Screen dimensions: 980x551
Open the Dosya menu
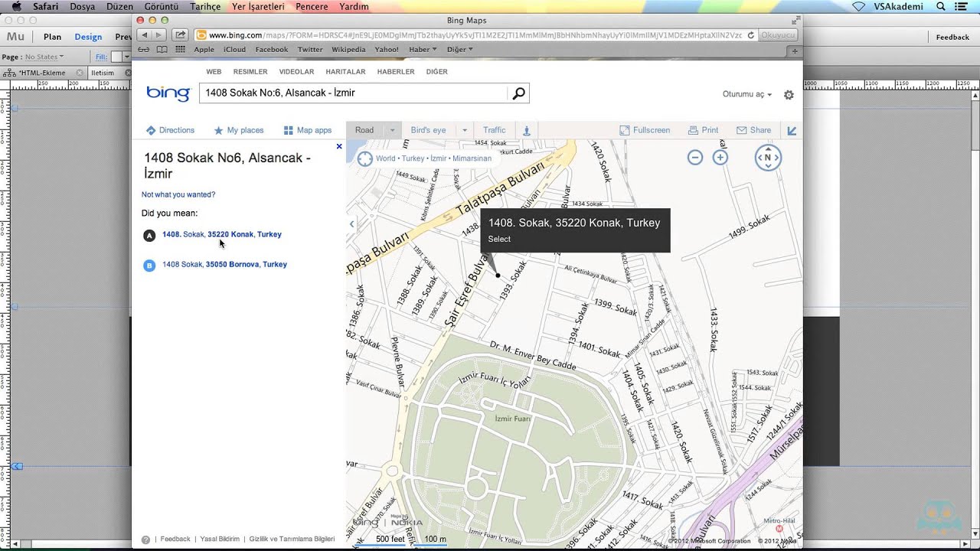pos(83,7)
